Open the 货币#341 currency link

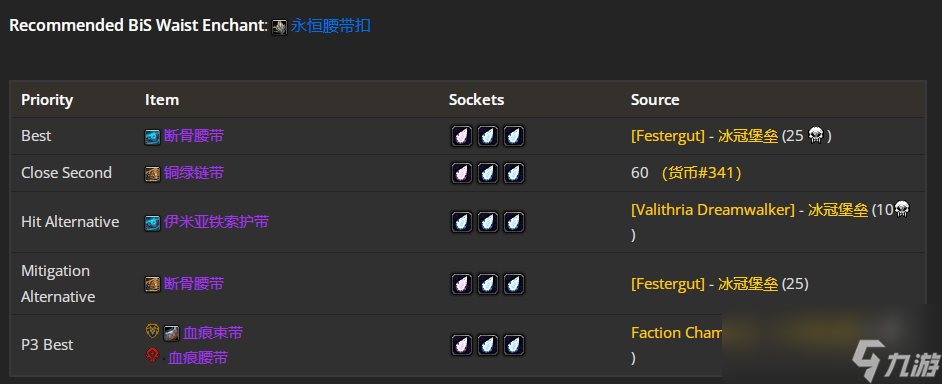click(702, 173)
